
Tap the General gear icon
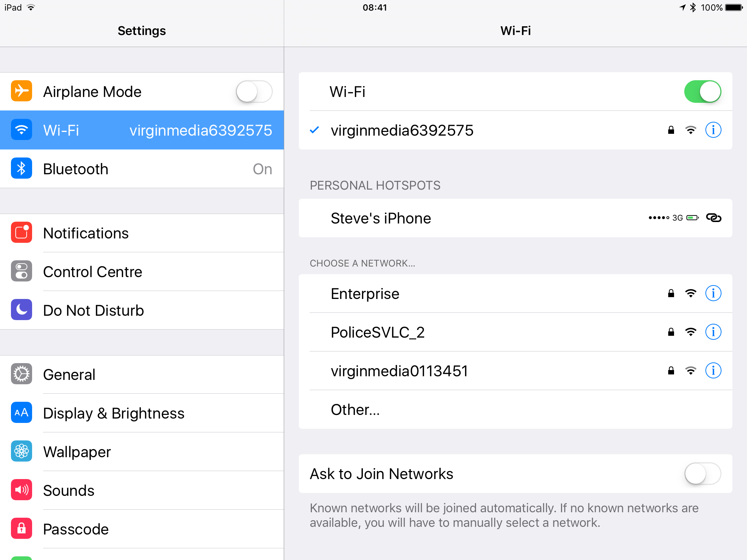tap(22, 374)
